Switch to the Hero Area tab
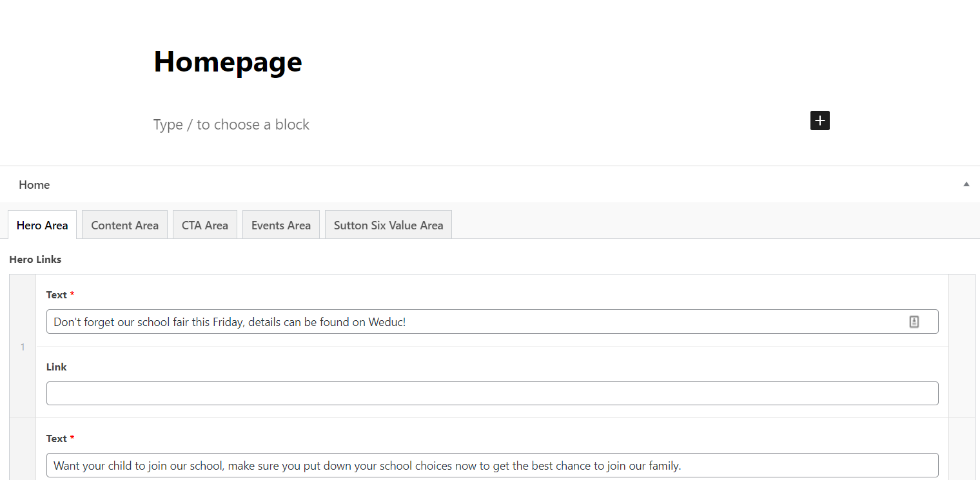The width and height of the screenshot is (980, 480). pyautogui.click(x=43, y=225)
